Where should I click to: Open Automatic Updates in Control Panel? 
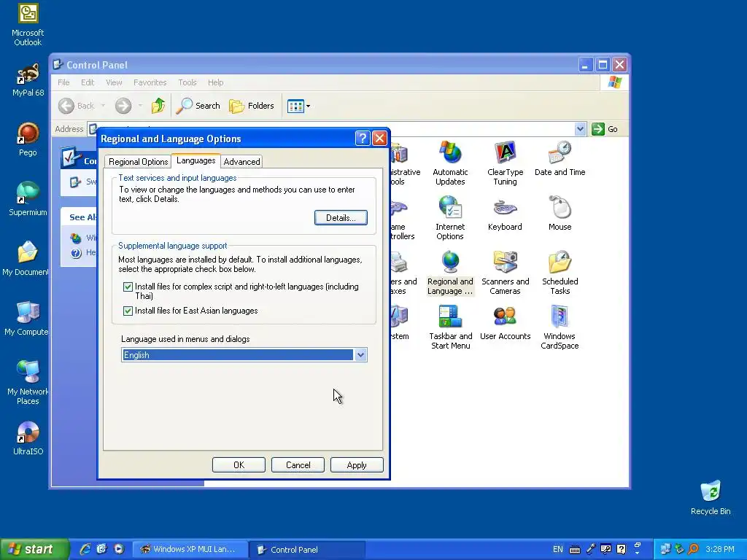coord(450,163)
